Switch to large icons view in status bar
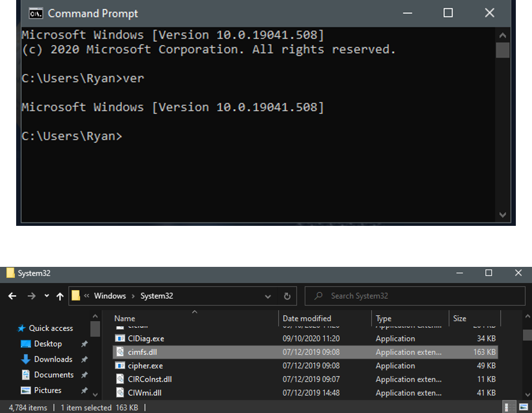This screenshot has height=413, width=532. click(x=523, y=407)
